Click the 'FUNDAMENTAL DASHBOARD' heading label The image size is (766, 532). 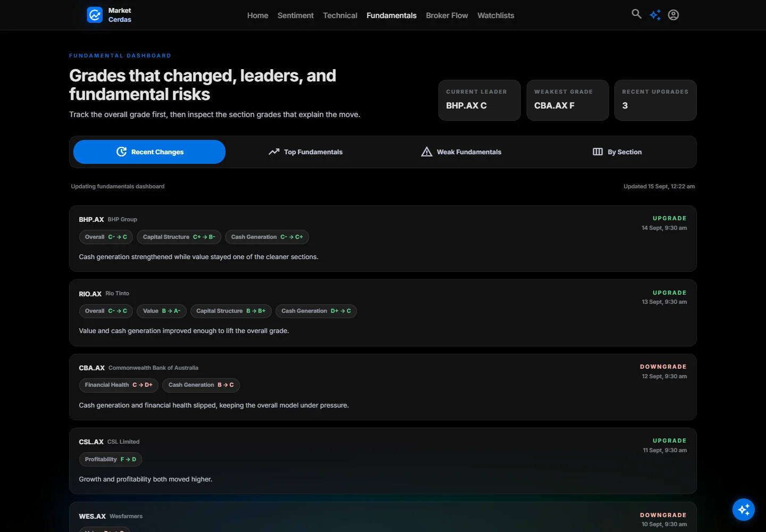coord(120,55)
